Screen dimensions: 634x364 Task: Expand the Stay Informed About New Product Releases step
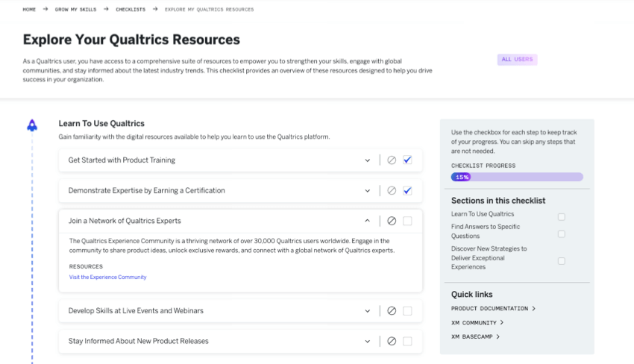point(367,342)
